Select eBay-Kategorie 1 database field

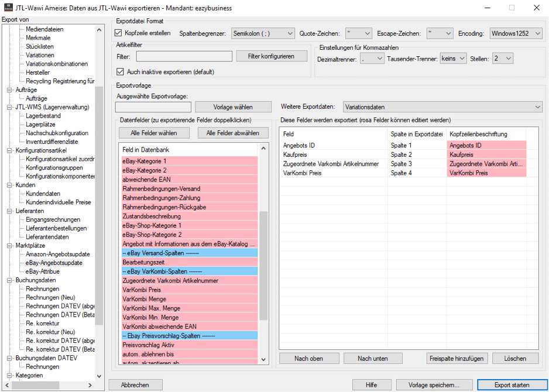(x=190, y=161)
